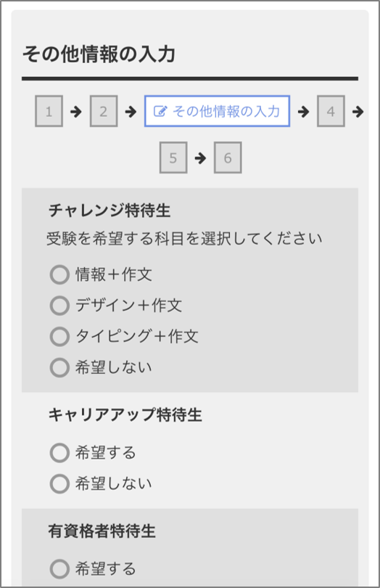
Task: Click arrow icon between steps 5 and 6
Action: coord(200,158)
